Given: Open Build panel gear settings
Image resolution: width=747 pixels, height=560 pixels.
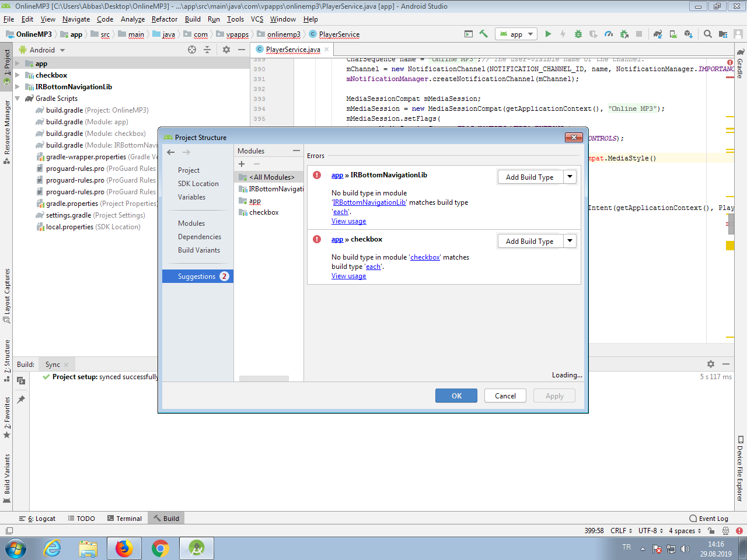Looking at the screenshot, I should point(711,364).
